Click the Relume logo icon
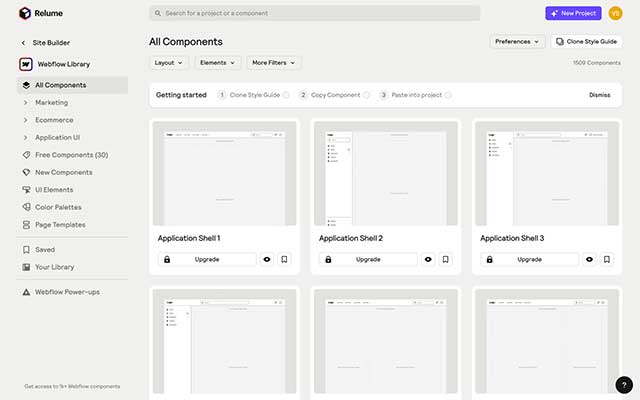 click(x=25, y=13)
